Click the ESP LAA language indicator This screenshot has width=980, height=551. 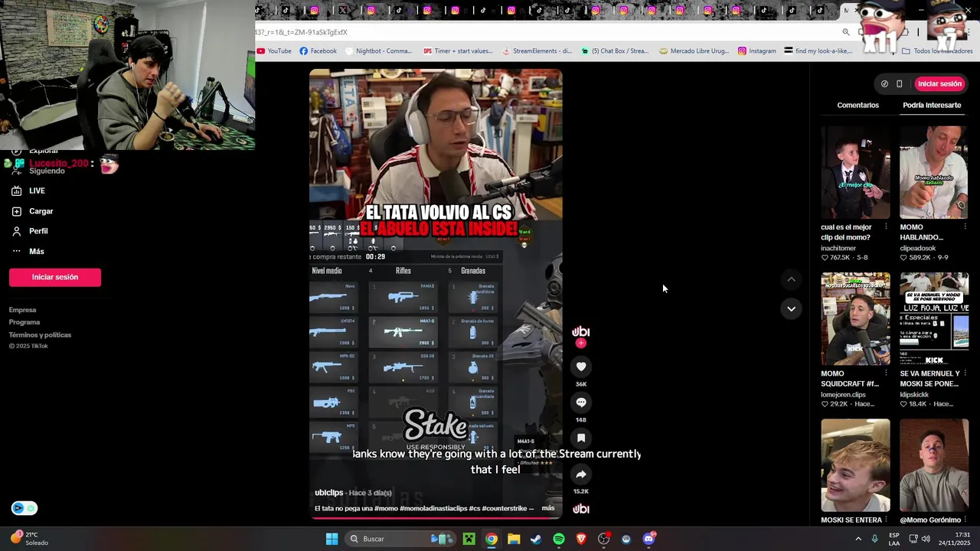tap(894, 539)
